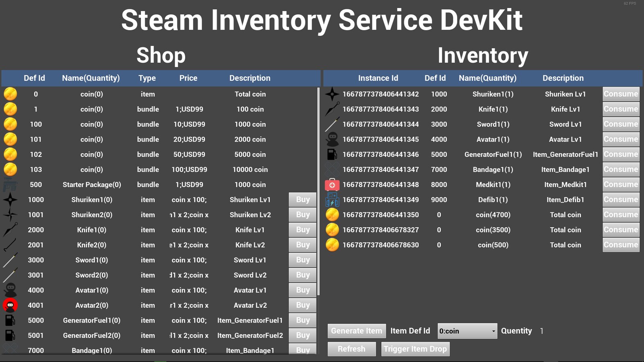Viewport: 644px width, 362px height.
Task: Click the red Avatar2 ninja icon
Action: click(x=10, y=305)
